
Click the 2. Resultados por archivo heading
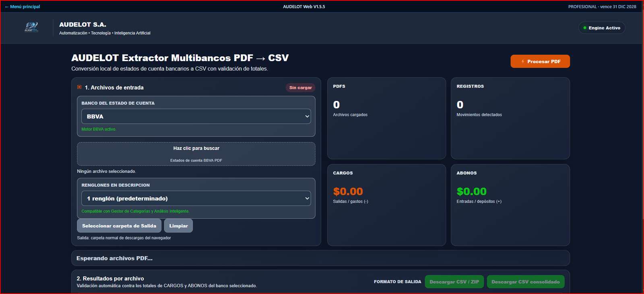110,278
